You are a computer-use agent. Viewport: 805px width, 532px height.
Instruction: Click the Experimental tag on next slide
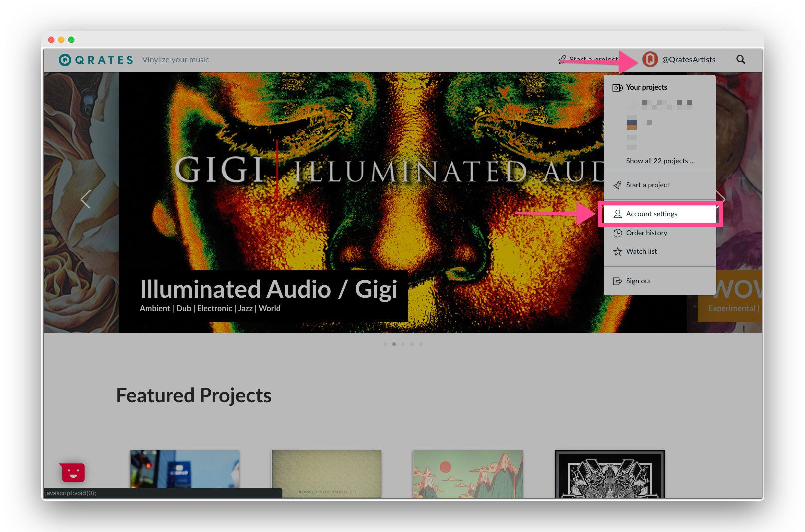pyautogui.click(x=732, y=308)
